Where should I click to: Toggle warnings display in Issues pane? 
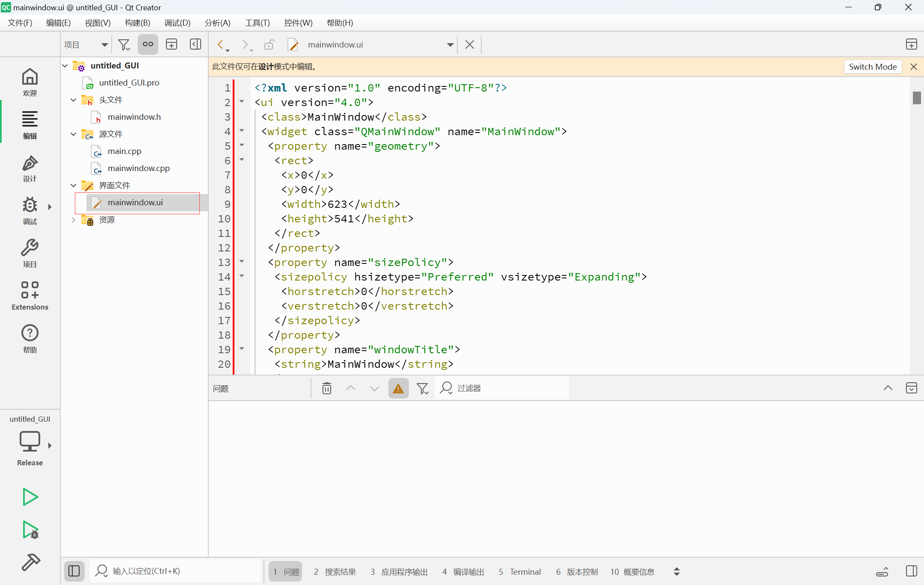[x=398, y=388]
